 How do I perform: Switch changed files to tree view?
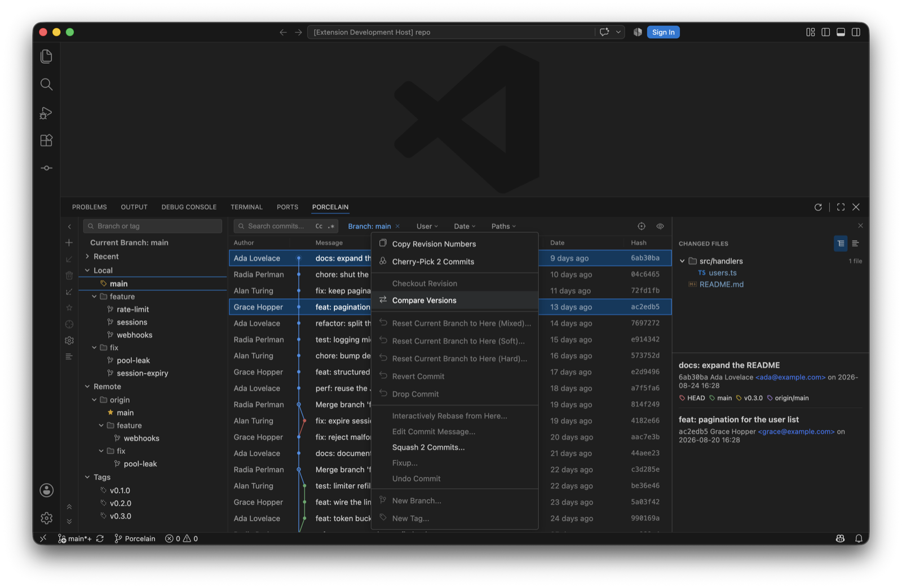click(x=841, y=244)
